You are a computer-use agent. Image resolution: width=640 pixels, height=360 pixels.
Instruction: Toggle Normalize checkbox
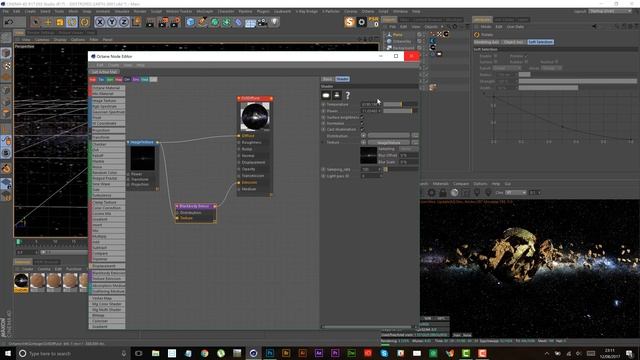(362, 123)
